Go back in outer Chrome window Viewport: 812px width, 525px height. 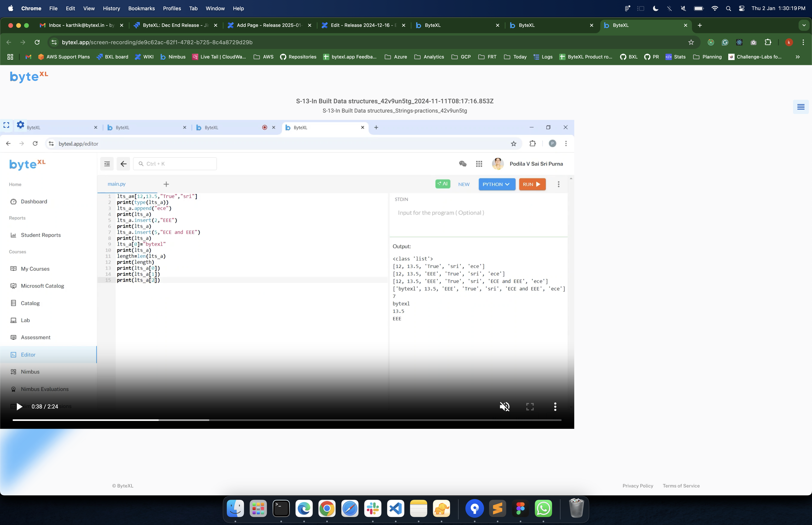click(x=9, y=42)
